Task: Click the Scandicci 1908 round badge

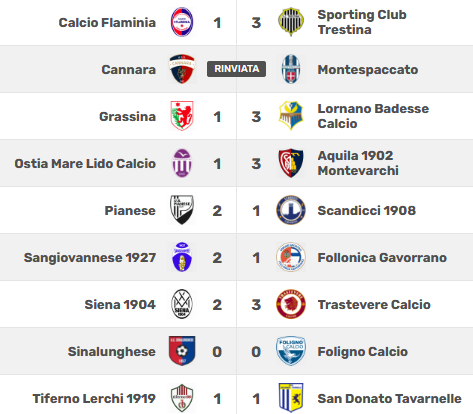Action: click(x=291, y=210)
